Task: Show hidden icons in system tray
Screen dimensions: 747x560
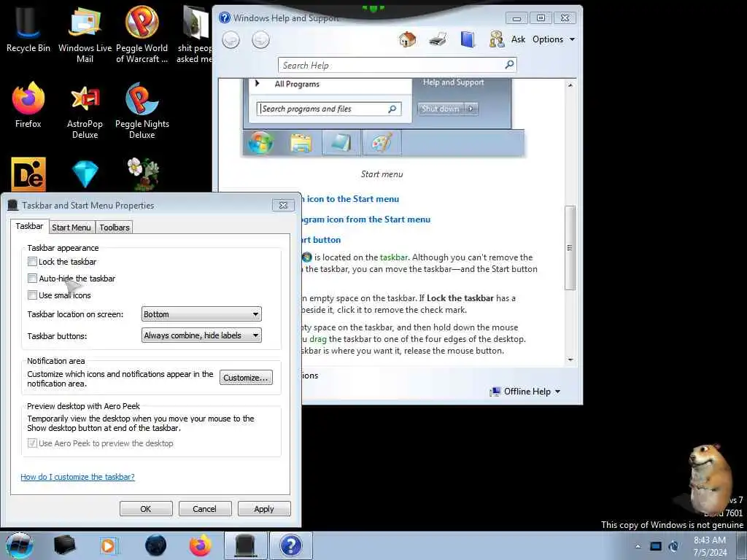Action: pyautogui.click(x=638, y=546)
